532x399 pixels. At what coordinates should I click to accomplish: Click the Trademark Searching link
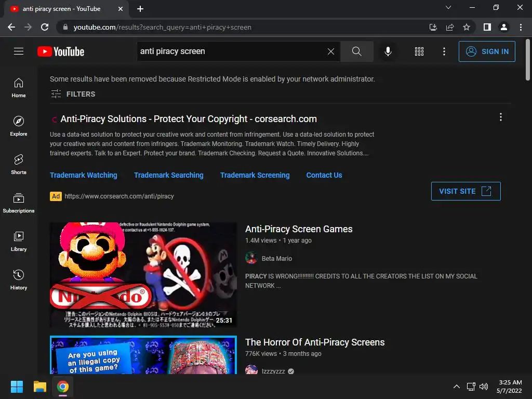169,175
